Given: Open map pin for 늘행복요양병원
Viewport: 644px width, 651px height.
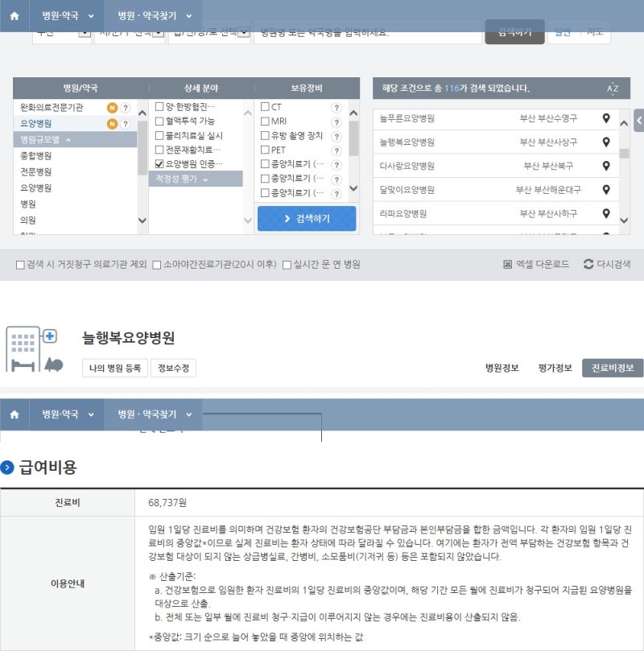Looking at the screenshot, I should [606, 142].
